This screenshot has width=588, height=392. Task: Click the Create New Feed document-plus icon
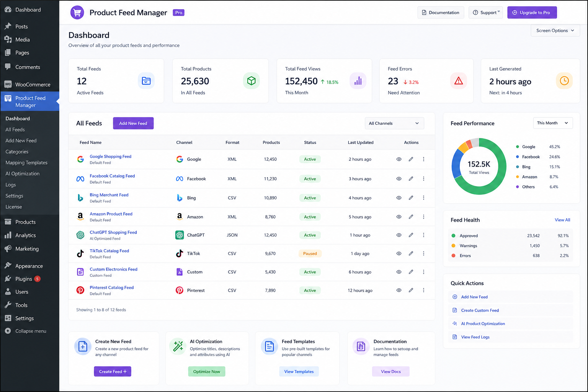coord(83,346)
